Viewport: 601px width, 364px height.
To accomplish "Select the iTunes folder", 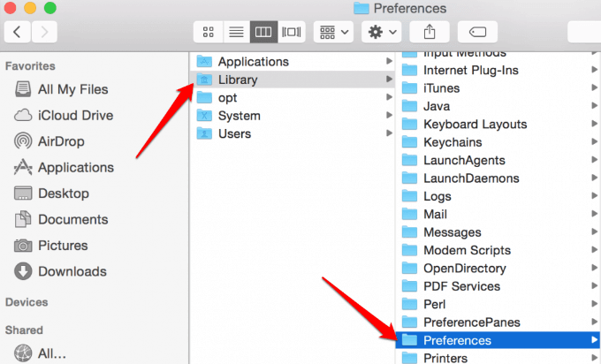I will [498, 88].
